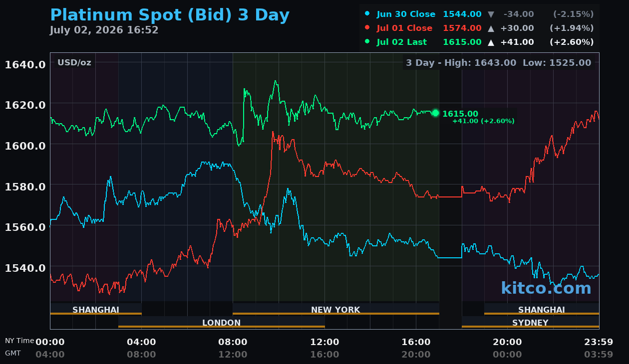Click the -34.00 change value
Image resolution: width=629 pixels, height=364 pixels.
pyautogui.click(x=519, y=14)
